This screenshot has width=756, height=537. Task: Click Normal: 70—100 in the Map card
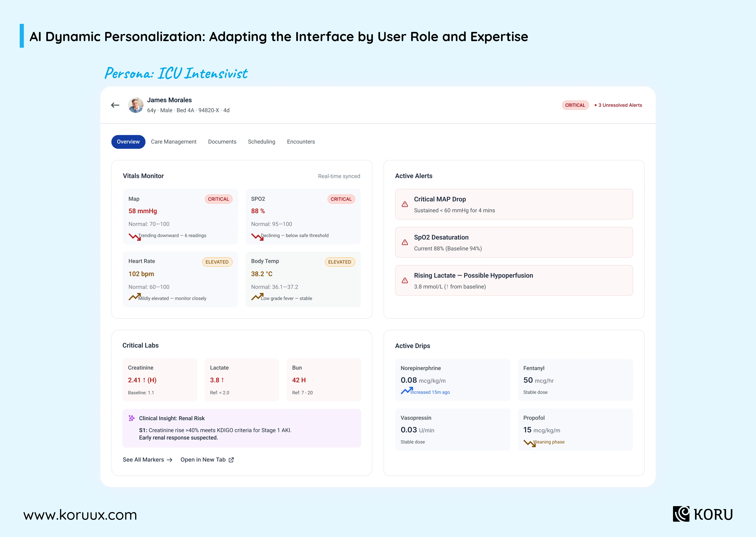(149, 224)
